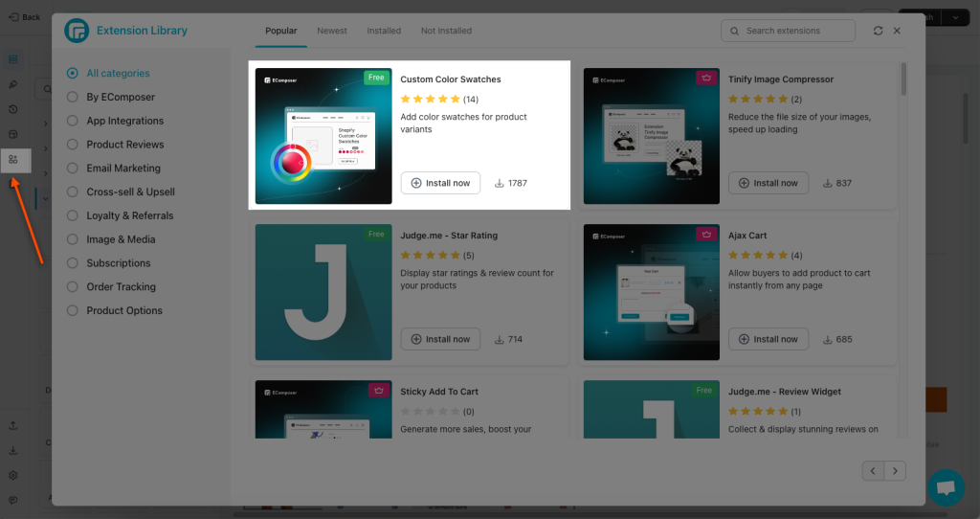Click the search magnifier icon in search box
The height and width of the screenshot is (519, 980).
[x=734, y=31]
